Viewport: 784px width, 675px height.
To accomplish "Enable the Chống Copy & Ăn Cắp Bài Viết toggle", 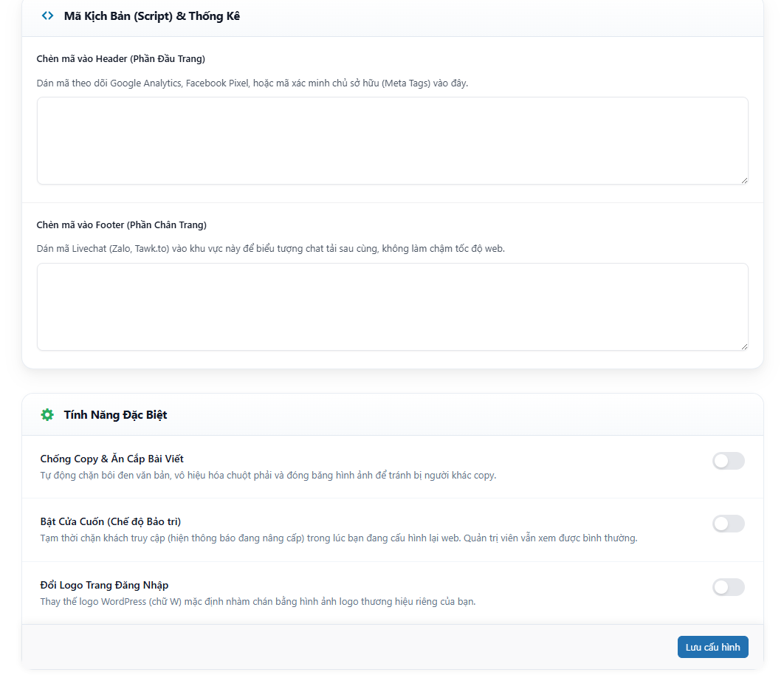I will [x=728, y=461].
